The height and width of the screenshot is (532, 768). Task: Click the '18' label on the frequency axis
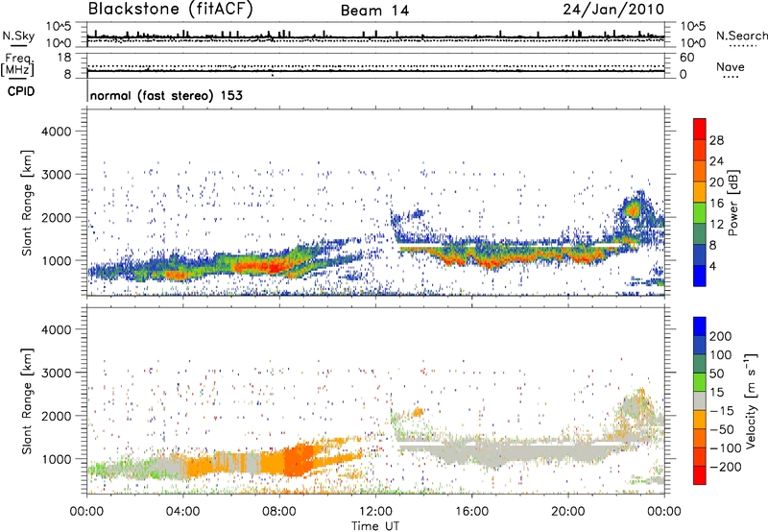[x=63, y=58]
